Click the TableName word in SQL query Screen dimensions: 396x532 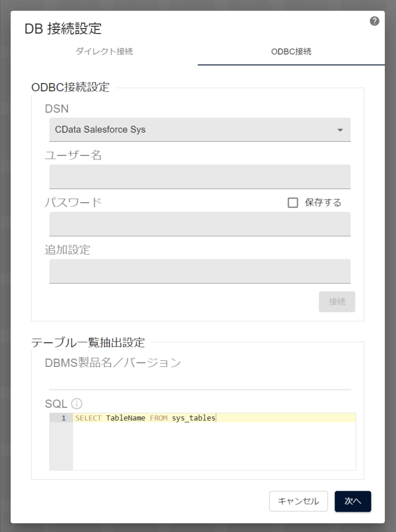pos(125,418)
